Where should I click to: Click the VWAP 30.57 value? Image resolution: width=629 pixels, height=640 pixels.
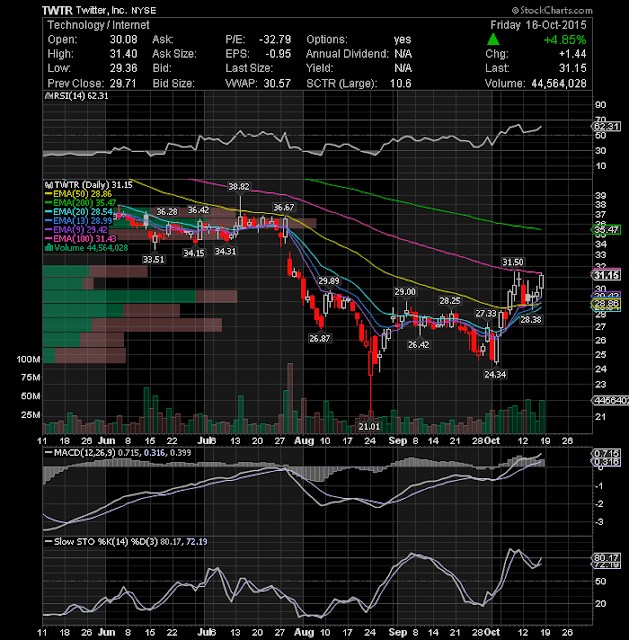(277, 84)
